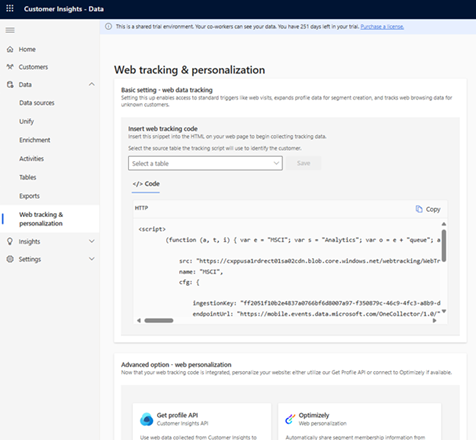Click the Get profile API card title
Screen dimensions: 476x440
(177, 415)
